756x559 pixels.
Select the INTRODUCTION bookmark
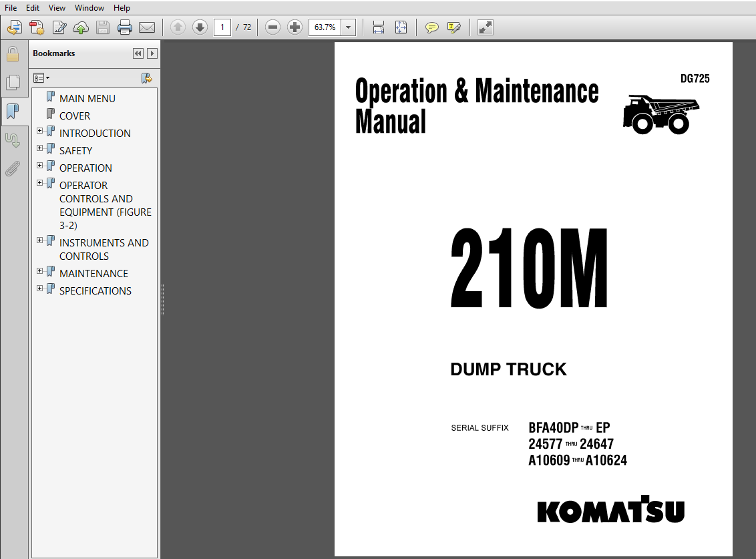(95, 133)
